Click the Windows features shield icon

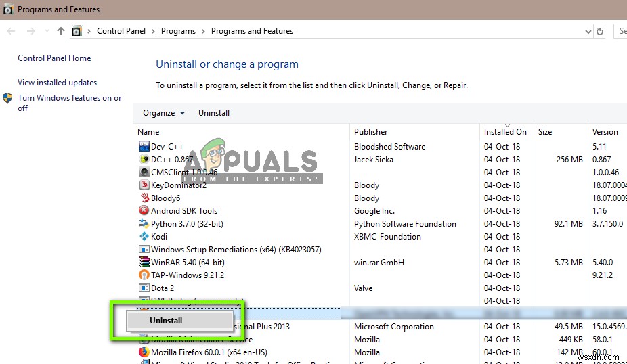pos(7,98)
